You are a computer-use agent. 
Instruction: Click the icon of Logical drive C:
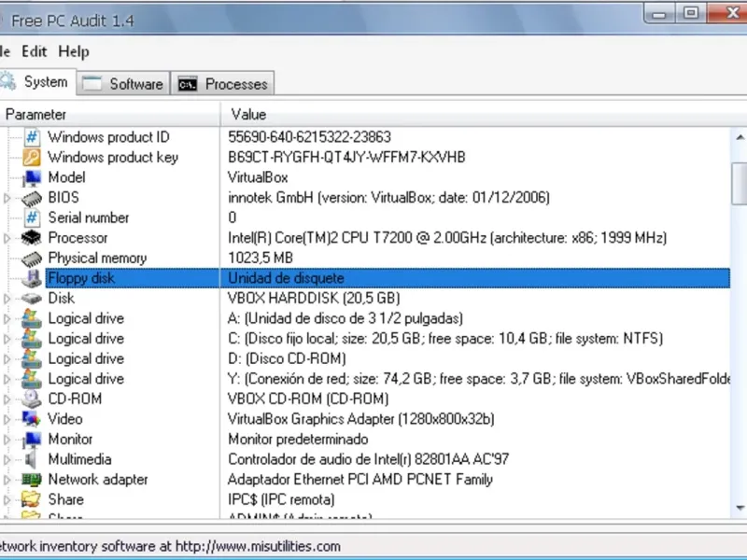pos(32,339)
